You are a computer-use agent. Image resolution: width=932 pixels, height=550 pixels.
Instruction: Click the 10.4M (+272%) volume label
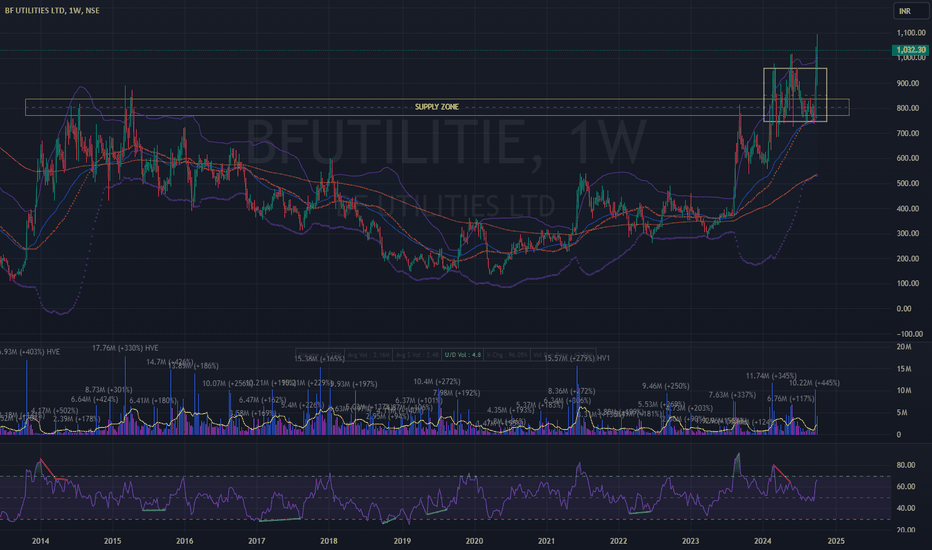[437, 382]
